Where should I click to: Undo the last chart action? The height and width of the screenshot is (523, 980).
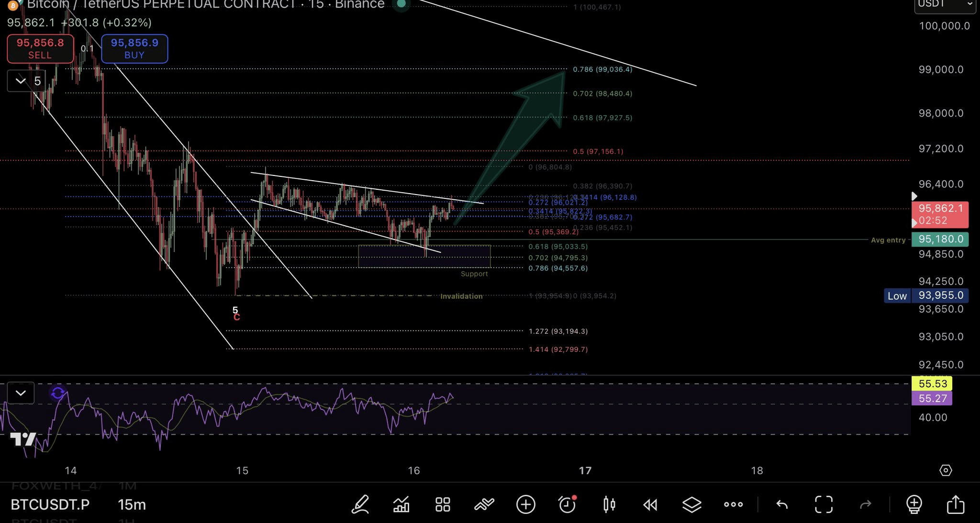[782, 504]
